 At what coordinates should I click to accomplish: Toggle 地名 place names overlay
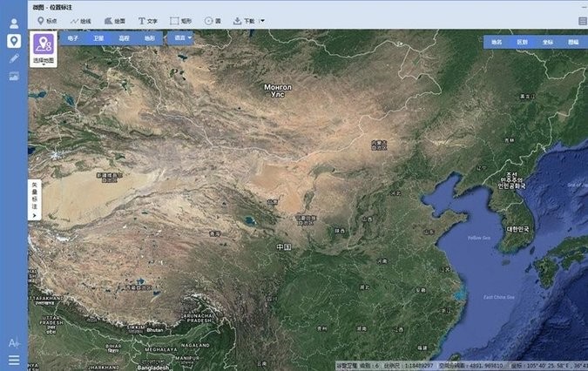click(x=497, y=41)
